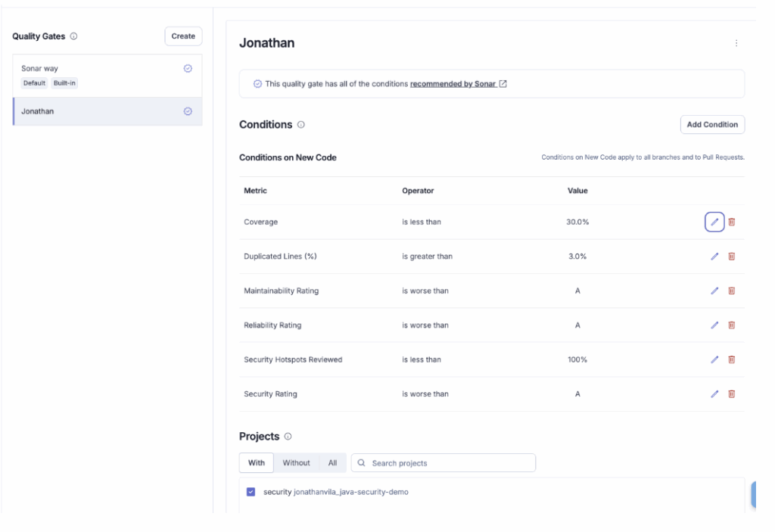
Task: Click the Add Condition button
Action: point(712,125)
